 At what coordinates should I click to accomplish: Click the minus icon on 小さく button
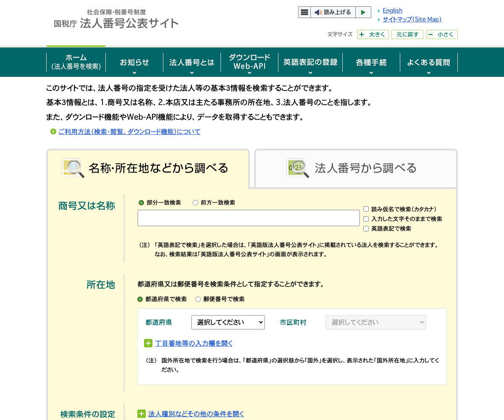[x=430, y=34]
